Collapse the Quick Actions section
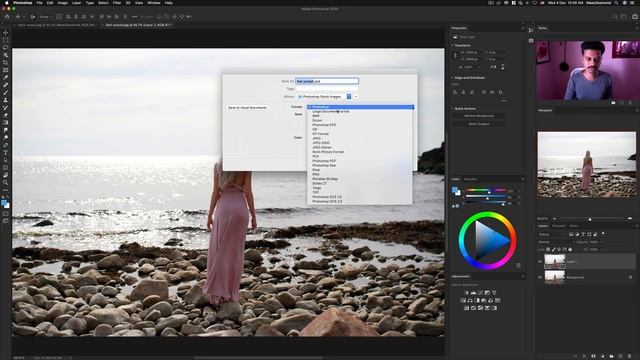640x360 pixels. click(453, 109)
